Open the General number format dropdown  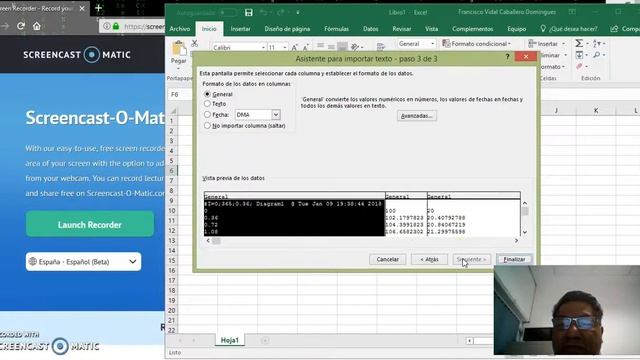pyautogui.click(x=432, y=43)
